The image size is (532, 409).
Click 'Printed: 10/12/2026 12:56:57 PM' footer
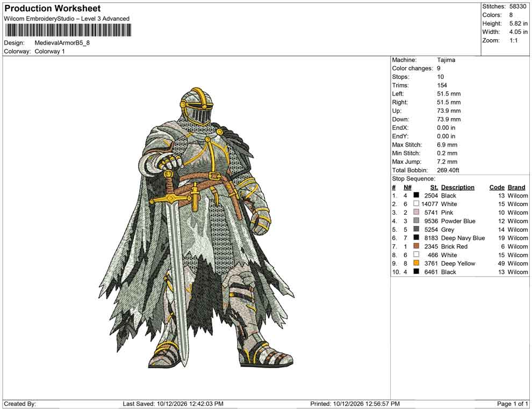355,404
